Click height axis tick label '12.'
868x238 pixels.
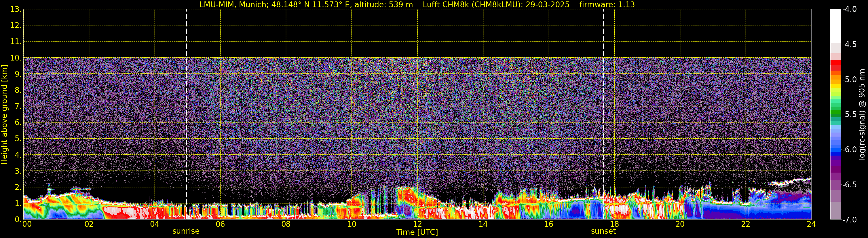[x=16, y=26]
